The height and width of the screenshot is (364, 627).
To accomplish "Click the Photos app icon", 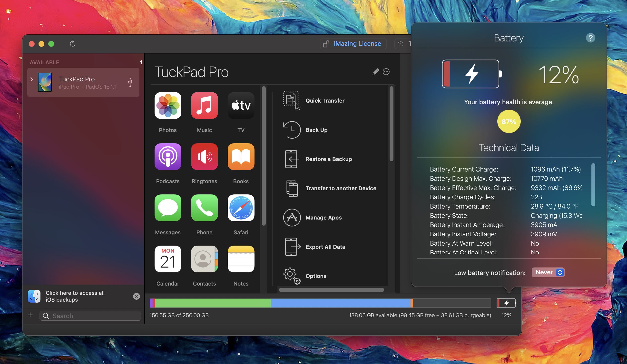I will coord(167,105).
